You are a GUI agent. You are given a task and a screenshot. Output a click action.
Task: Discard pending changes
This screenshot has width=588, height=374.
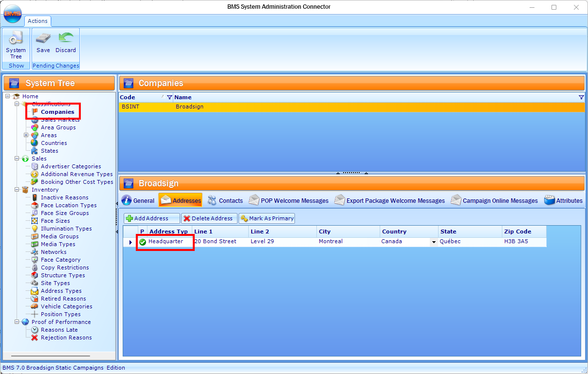point(66,43)
